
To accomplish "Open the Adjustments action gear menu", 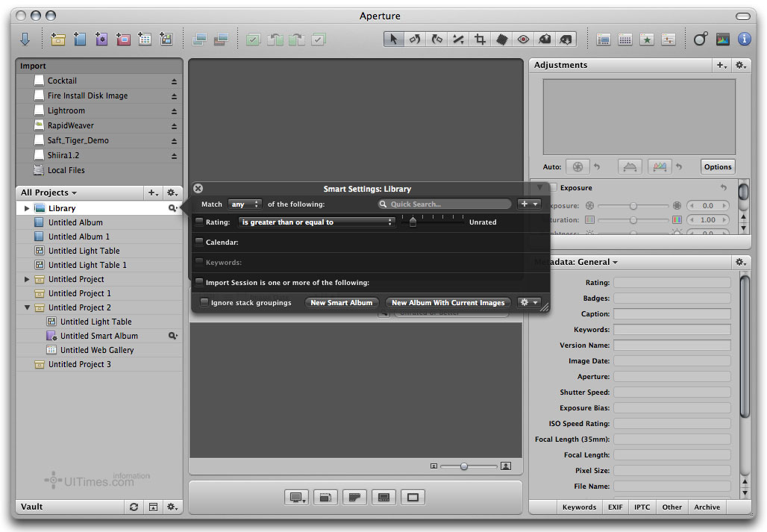I will tap(741, 65).
